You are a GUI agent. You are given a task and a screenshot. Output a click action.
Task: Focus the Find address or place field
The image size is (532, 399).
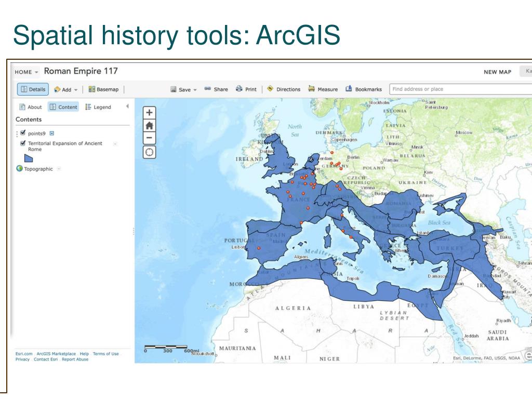click(461, 89)
